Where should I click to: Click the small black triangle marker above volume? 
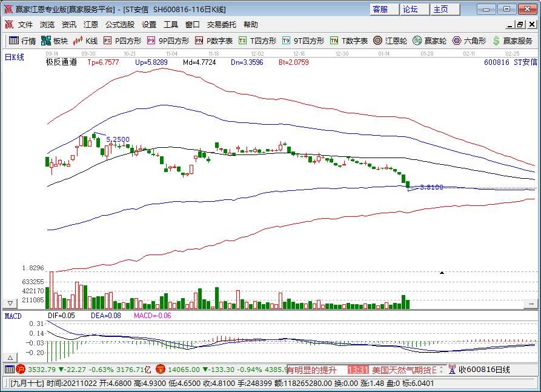pos(442,273)
